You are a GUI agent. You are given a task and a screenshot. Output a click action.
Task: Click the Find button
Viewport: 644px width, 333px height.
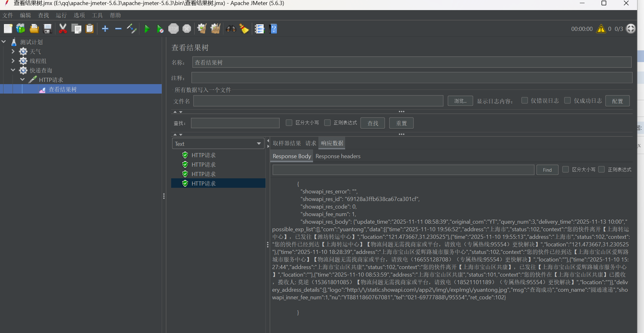coord(547,170)
